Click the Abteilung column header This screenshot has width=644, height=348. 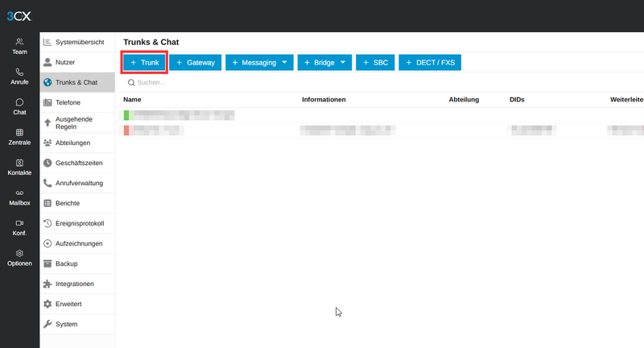click(464, 99)
